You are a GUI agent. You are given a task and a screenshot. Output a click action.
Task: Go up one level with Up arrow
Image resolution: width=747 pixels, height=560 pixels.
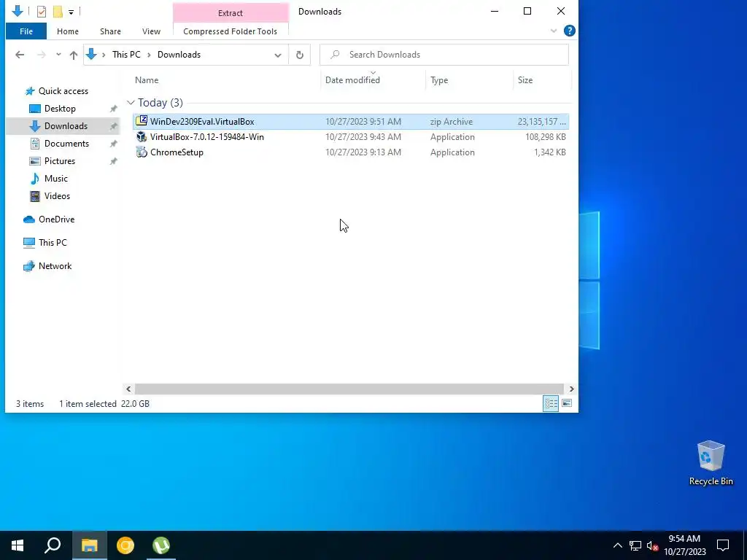tap(74, 55)
